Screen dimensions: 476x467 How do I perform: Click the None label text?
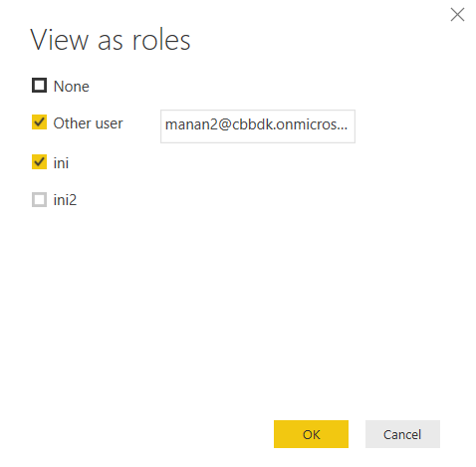point(72,87)
